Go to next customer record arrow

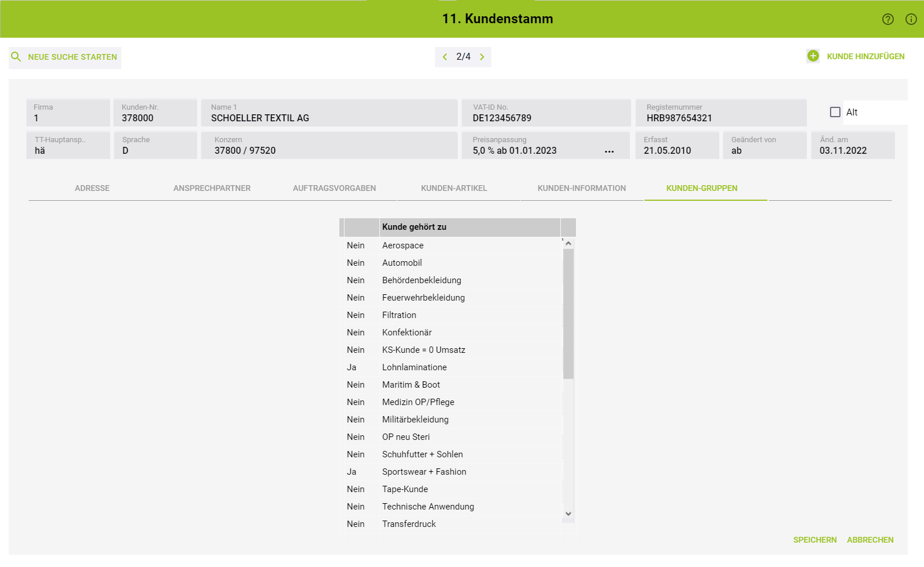(482, 57)
